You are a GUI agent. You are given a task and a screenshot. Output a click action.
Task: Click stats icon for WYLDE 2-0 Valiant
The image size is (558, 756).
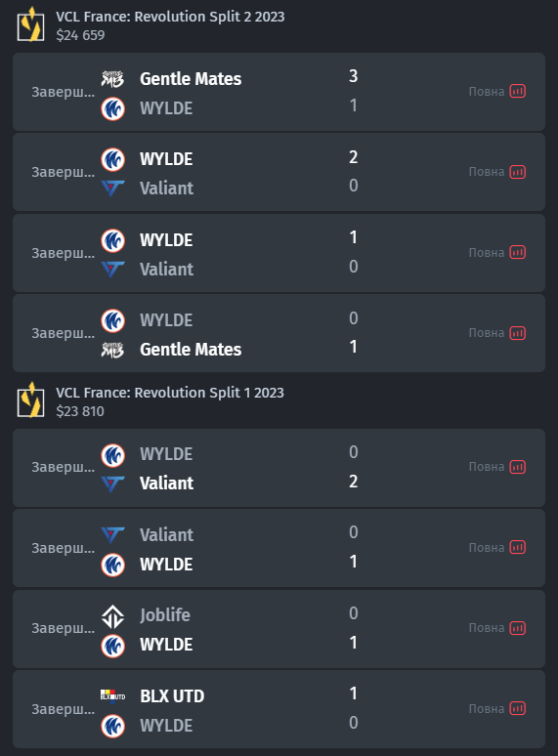coord(518,172)
